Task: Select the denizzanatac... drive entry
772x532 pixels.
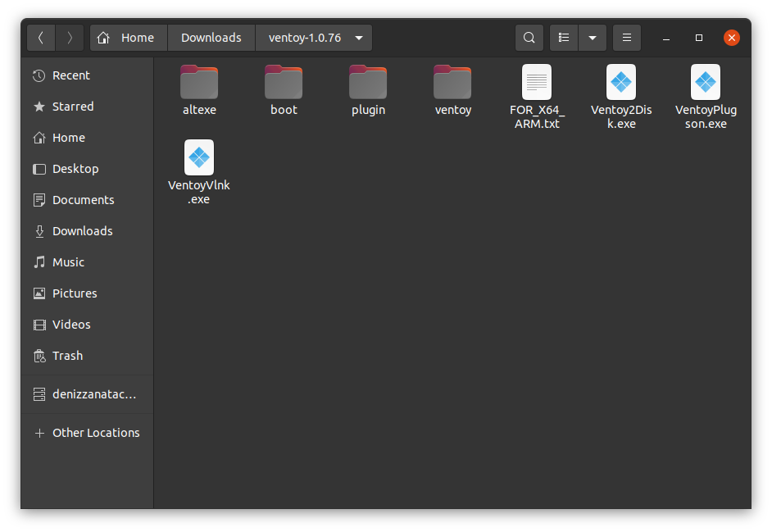Action: [x=87, y=394]
